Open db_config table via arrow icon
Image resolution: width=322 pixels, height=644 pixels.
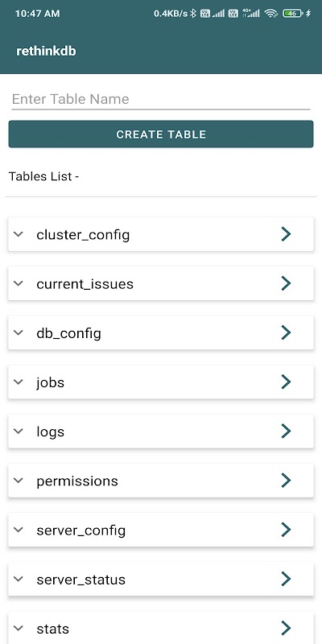click(287, 332)
